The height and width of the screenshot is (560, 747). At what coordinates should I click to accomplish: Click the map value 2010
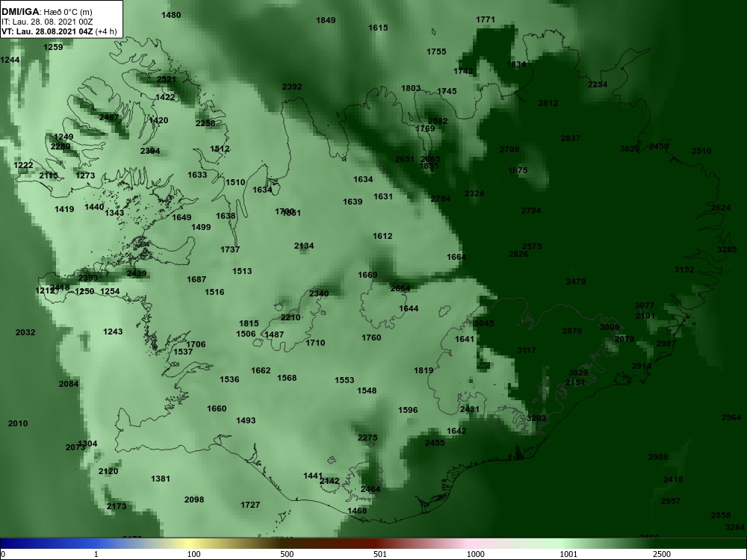[x=18, y=423]
